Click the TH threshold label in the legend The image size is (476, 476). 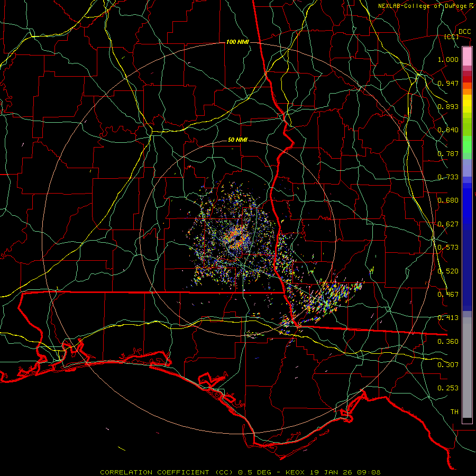[x=454, y=412]
